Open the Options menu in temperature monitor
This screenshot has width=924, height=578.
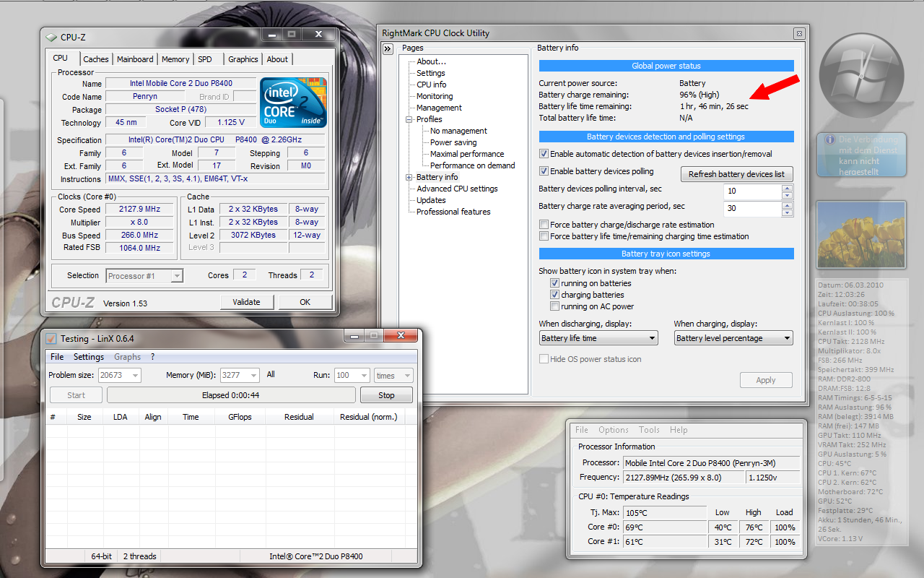pyautogui.click(x=614, y=430)
